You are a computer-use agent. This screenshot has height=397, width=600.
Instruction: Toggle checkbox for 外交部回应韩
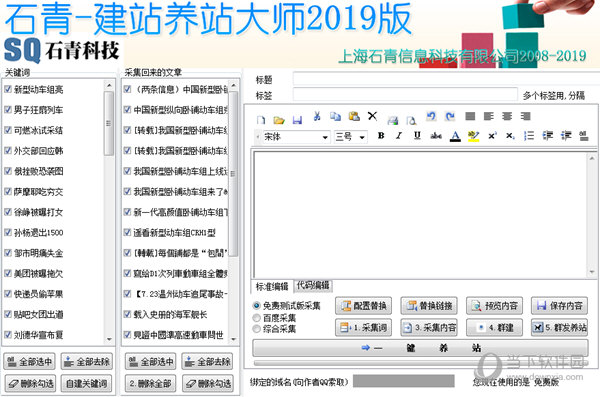(x=8, y=150)
